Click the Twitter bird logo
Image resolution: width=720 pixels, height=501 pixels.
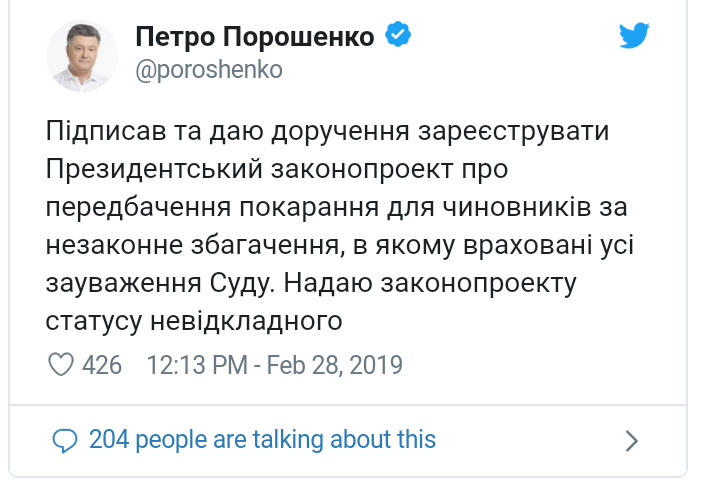pyautogui.click(x=634, y=35)
